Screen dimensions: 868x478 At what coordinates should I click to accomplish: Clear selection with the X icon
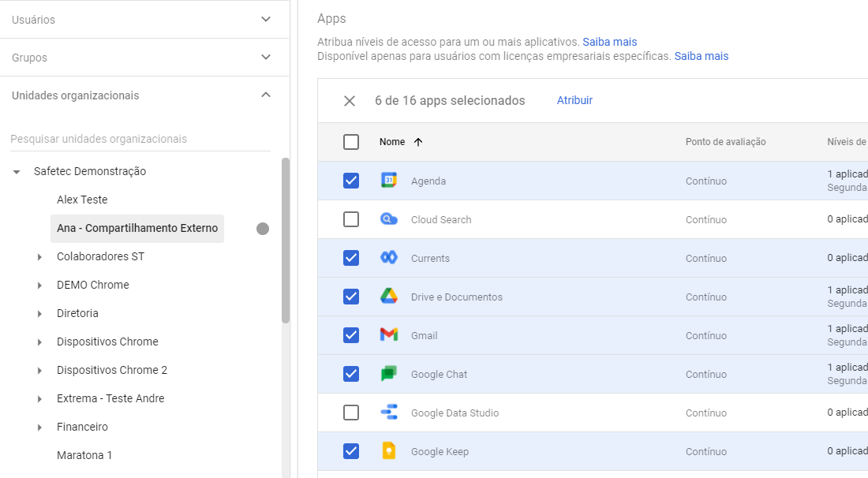[x=350, y=101]
